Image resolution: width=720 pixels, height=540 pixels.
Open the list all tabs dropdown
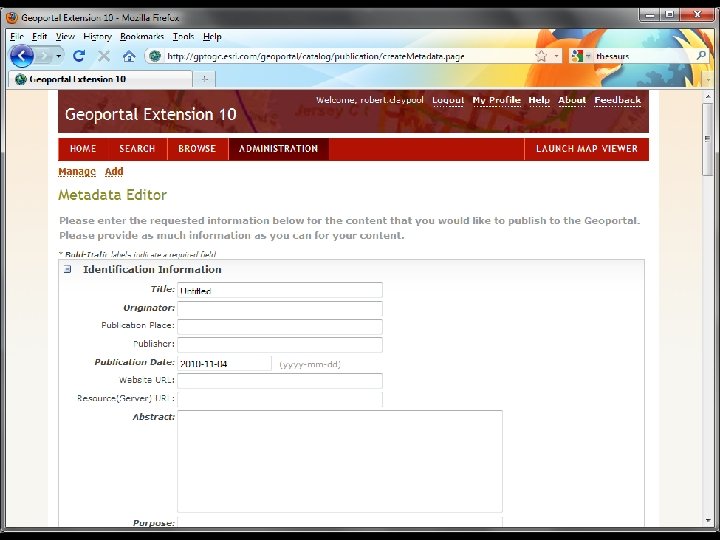click(x=709, y=80)
